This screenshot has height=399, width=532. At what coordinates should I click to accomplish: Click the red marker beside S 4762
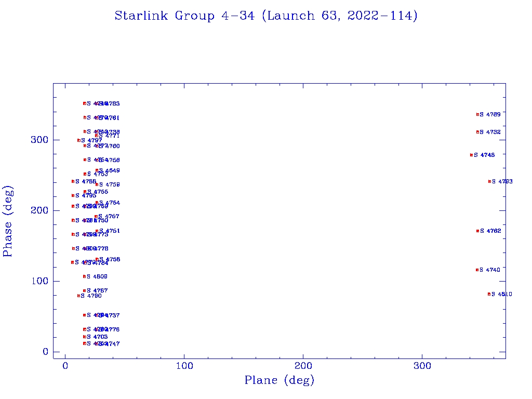[478, 231]
